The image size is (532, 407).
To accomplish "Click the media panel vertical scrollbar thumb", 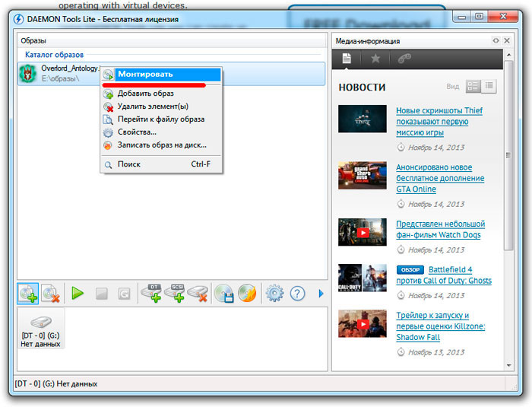I will (x=508, y=155).
